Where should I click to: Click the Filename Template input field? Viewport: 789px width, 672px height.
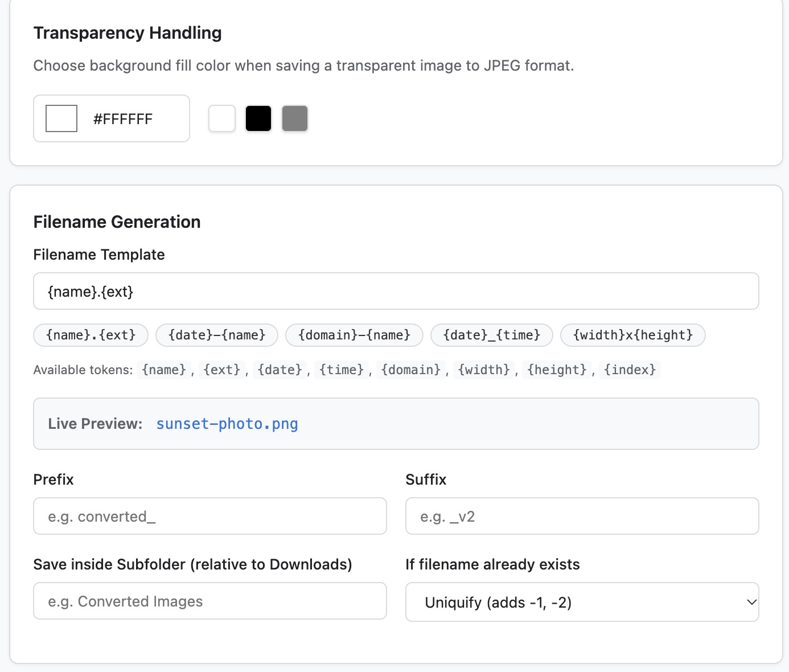tap(396, 291)
